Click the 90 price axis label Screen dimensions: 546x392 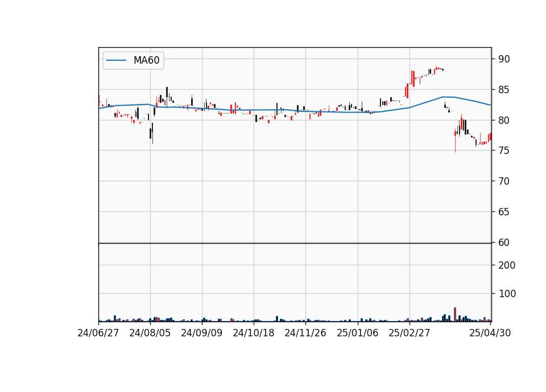[504, 59]
